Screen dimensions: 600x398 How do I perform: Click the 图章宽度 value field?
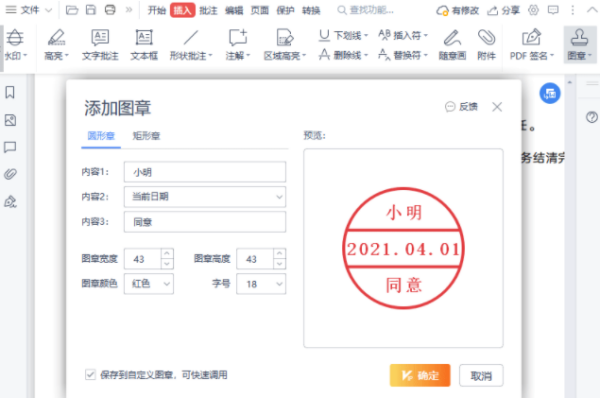142,259
